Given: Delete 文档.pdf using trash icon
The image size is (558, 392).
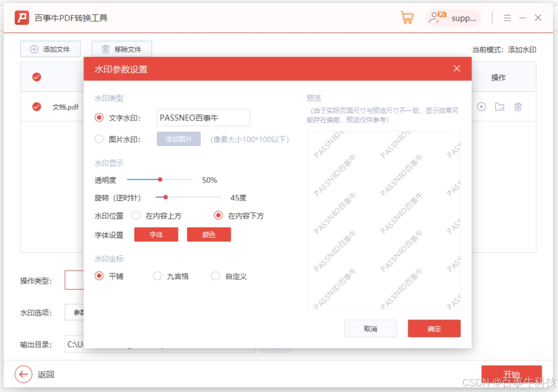Looking at the screenshot, I should [518, 107].
